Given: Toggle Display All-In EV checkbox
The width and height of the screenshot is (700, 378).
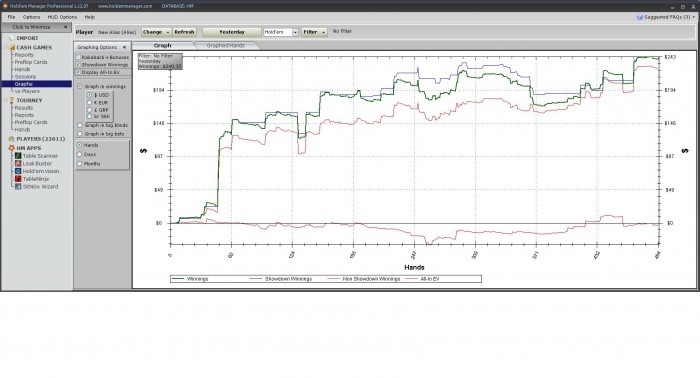Looking at the screenshot, I should (x=78, y=72).
